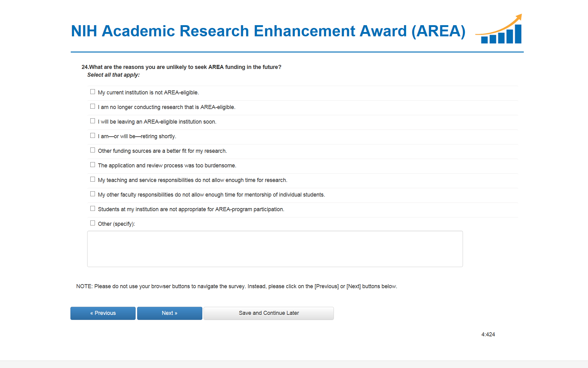This screenshot has width=588, height=368.
Task: Proceed with the Next button
Action: tap(169, 313)
